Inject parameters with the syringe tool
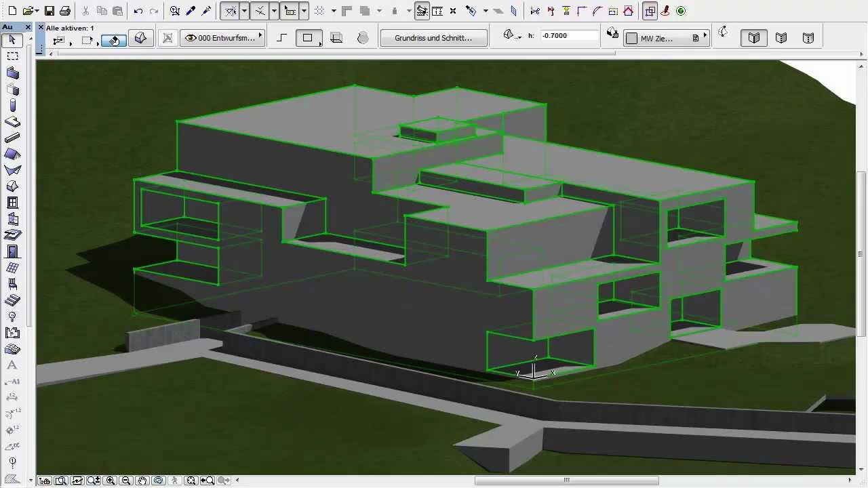This screenshot has width=868, height=488. click(206, 11)
